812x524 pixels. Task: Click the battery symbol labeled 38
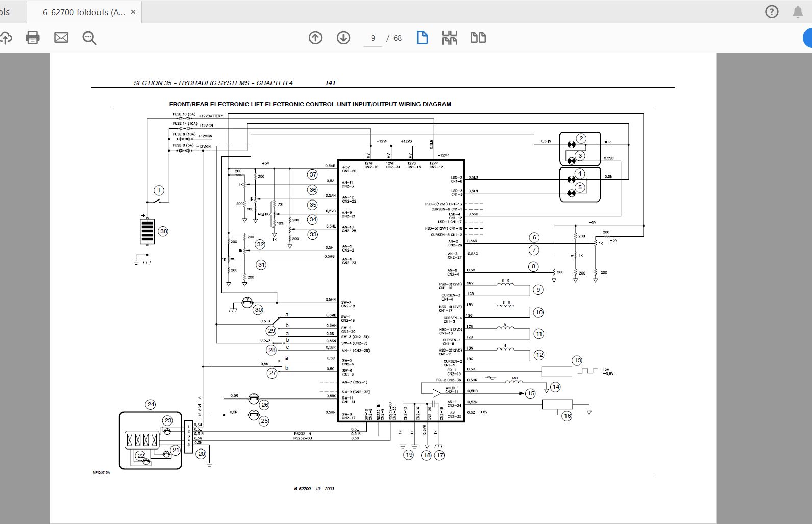(147, 231)
